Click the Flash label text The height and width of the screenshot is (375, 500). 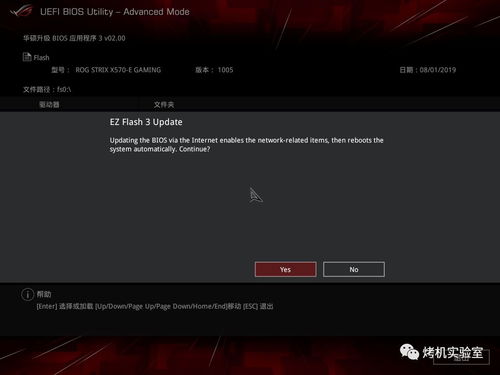point(41,58)
